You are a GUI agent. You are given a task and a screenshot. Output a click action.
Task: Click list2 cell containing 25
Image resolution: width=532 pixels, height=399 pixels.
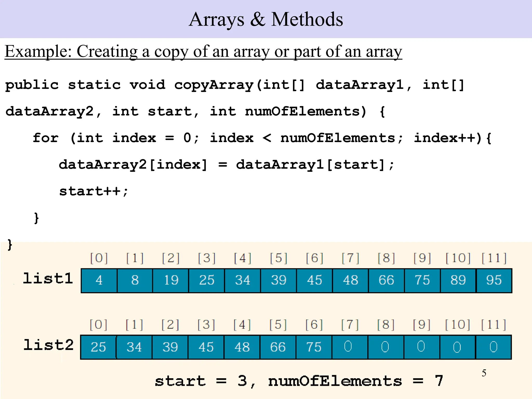(98, 347)
